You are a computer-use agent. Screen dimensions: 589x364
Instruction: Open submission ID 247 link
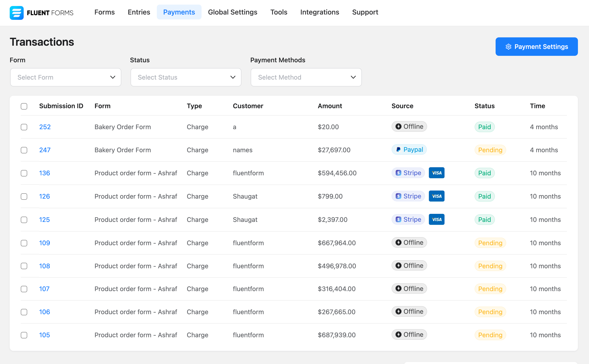click(x=45, y=150)
